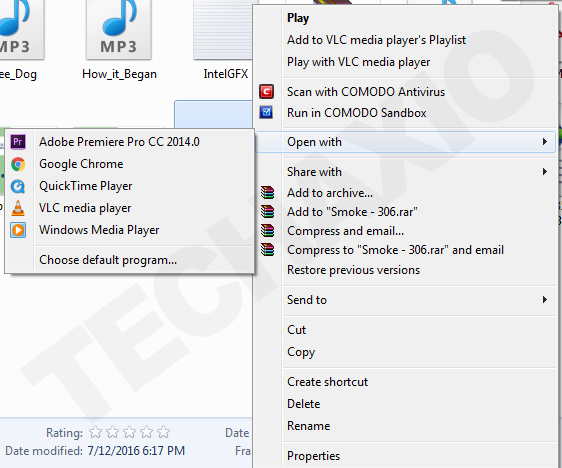Choose Scan with COMODO Antivirus

pyautogui.click(x=405, y=92)
